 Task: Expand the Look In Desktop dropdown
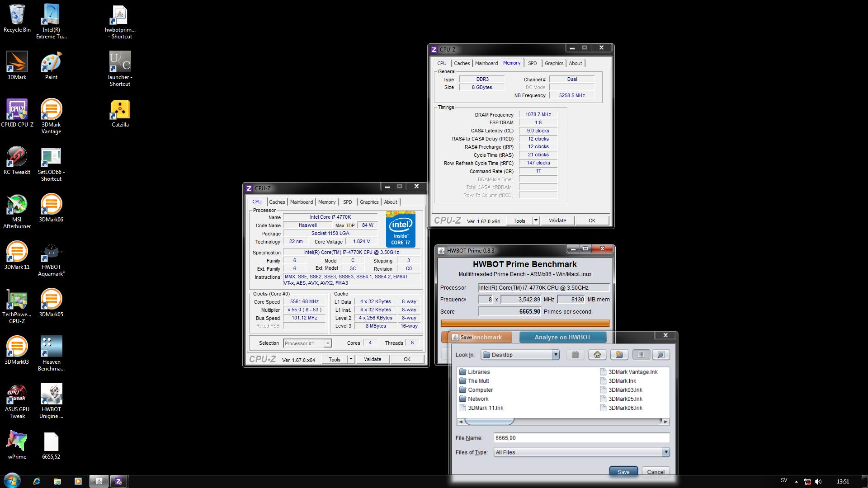pos(556,355)
